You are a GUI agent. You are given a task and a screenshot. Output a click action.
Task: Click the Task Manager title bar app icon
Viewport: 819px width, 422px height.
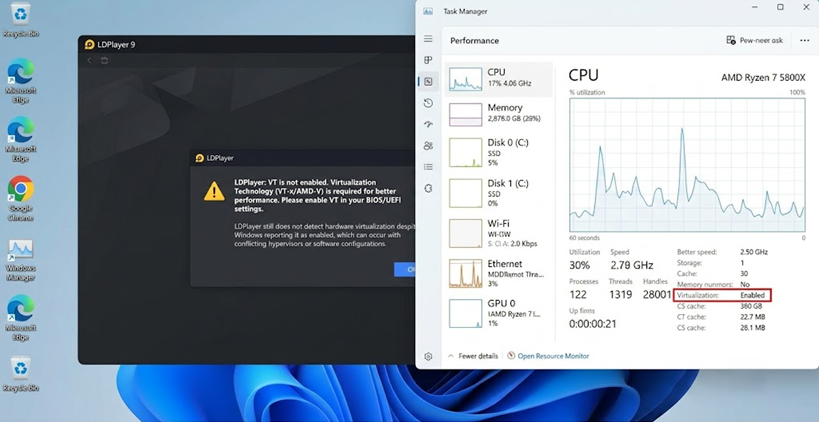pos(428,11)
